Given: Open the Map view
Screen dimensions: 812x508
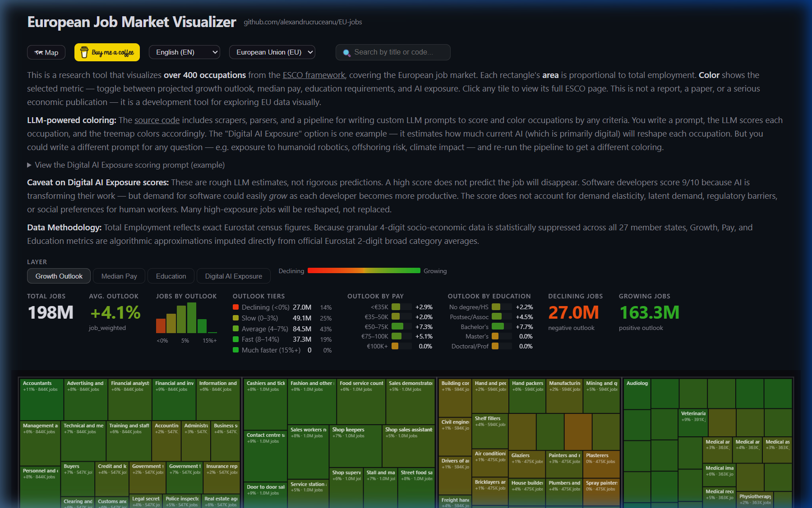Looking at the screenshot, I should point(46,52).
